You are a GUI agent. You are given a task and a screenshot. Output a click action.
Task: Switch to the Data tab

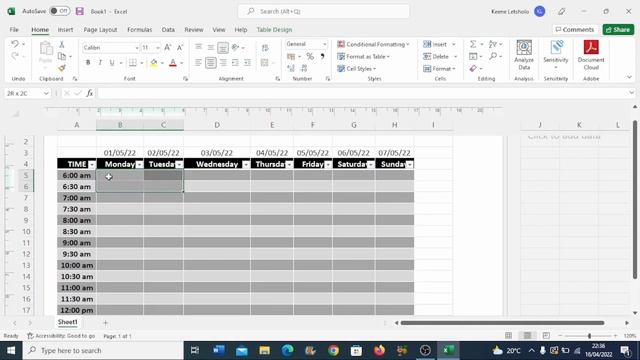pyautogui.click(x=168, y=30)
